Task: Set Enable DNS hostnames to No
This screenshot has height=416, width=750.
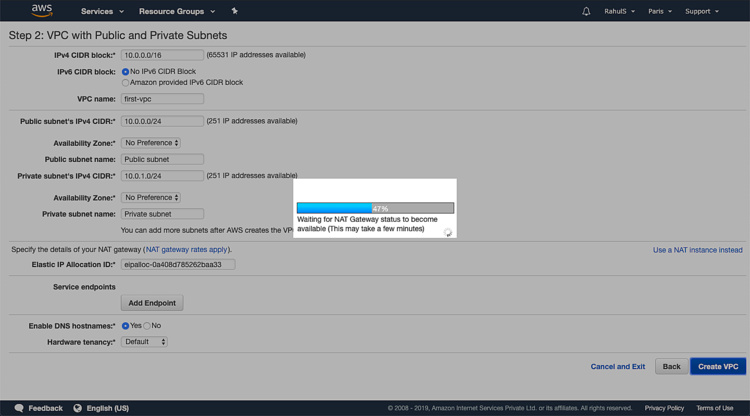Action: click(x=147, y=326)
